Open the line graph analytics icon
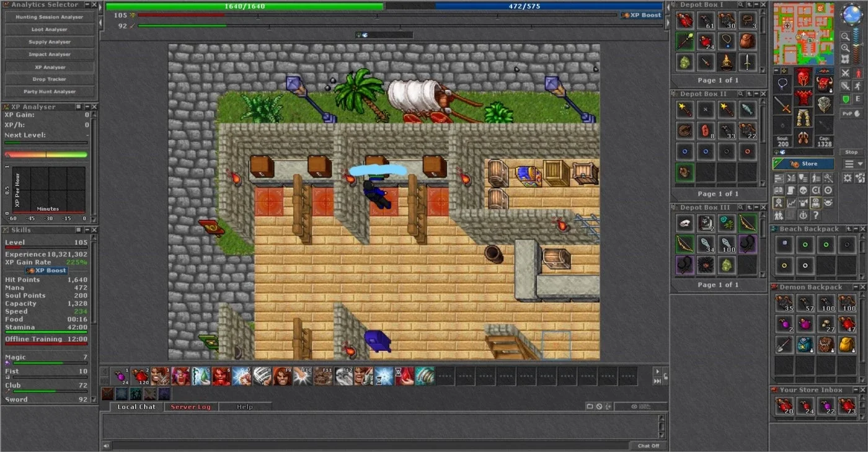Image resolution: width=868 pixels, height=452 pixels. coord(791,203)
